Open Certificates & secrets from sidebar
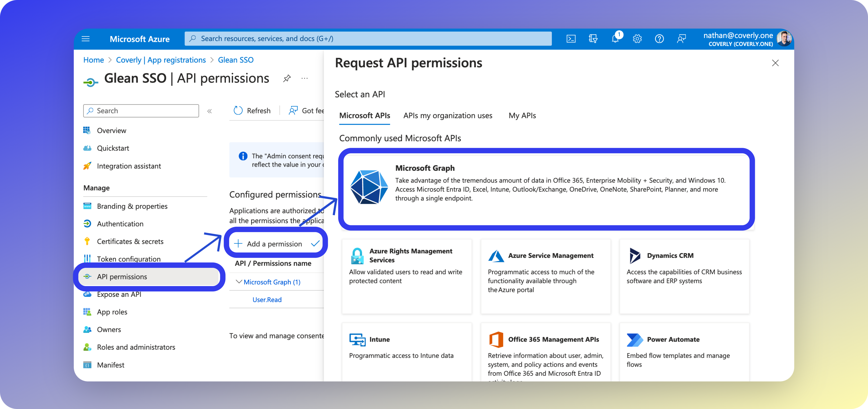 pos(130,241)
